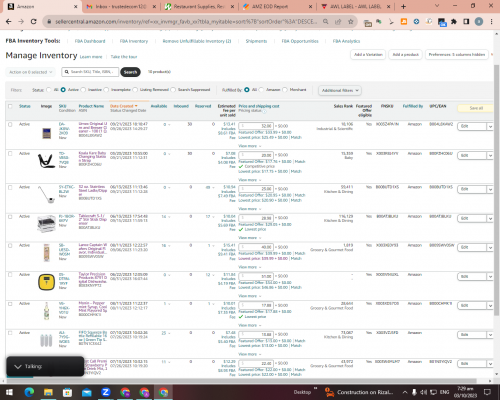Click the zoom magnifier in address bar
Screen dimensions: 500x400
pyautogui.click(x=325, y=22)
